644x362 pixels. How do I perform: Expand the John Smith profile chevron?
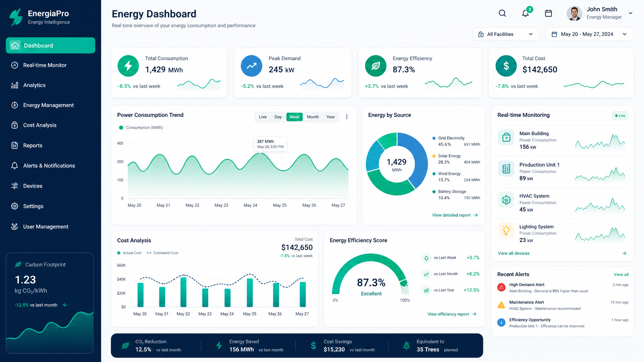tap(630, 13)
